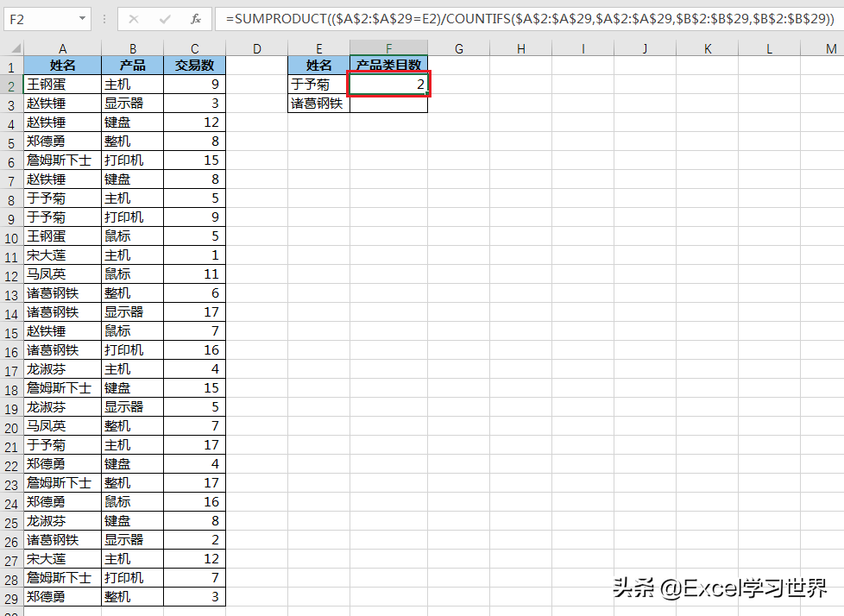The image size is (844, 616).
Task: Click the 姓名 header cell in A1
Action: coord(62,65)
